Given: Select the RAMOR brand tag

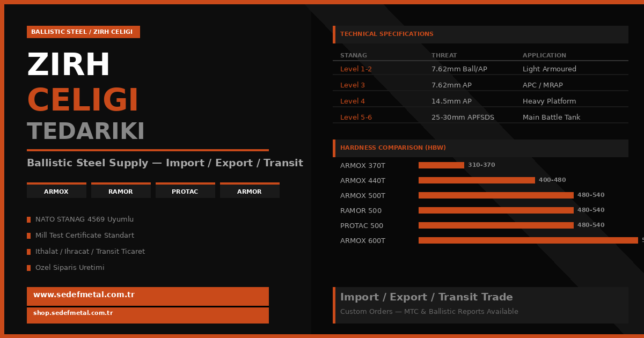Looking at the screenshot, I should point(121,190).
